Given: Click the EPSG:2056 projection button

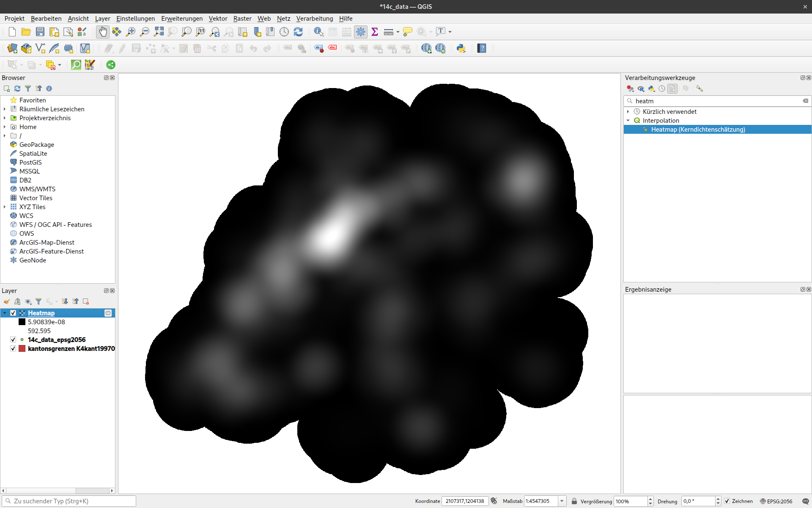Looking at the screenshot, I should click(x=776, y=501).
